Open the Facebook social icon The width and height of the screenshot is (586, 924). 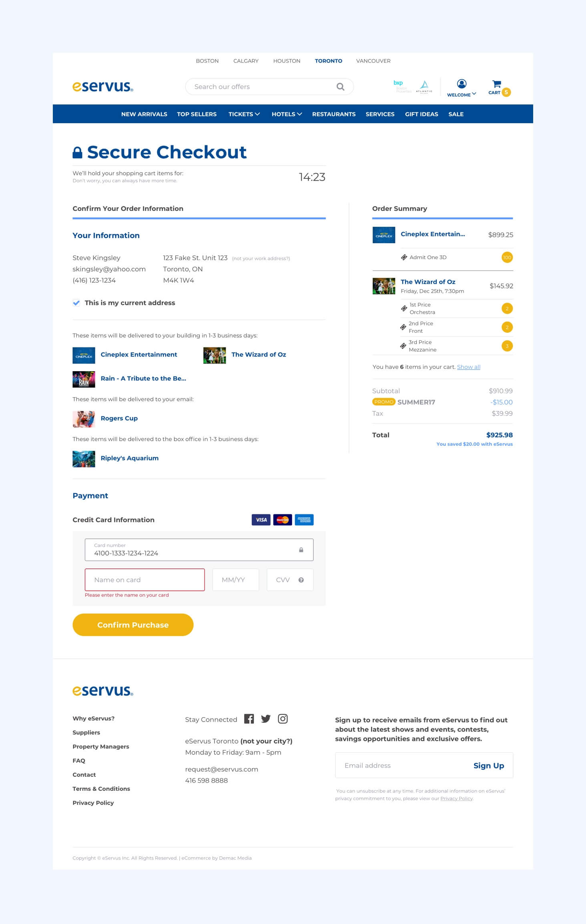(x=249, y=719)
